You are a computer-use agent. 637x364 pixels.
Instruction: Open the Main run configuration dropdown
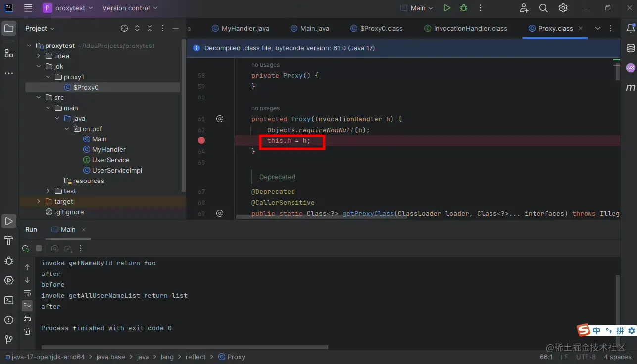[416, 8]
